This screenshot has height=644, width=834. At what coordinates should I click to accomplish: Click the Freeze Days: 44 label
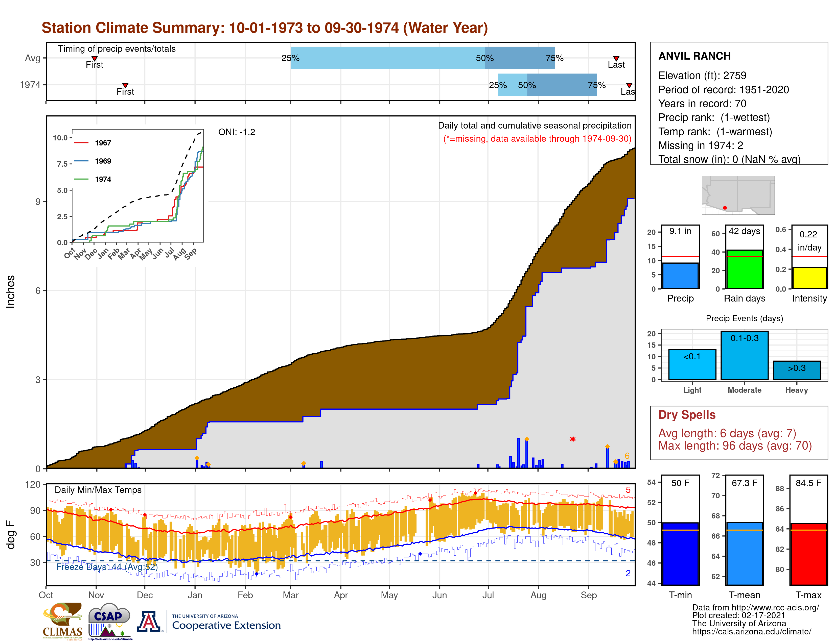(107, 567)
